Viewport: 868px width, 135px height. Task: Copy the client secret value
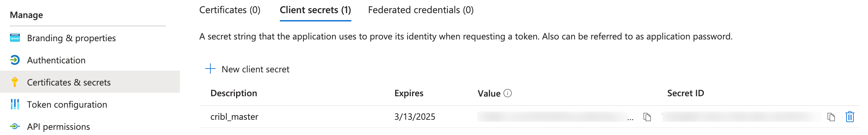coord(647,117)
